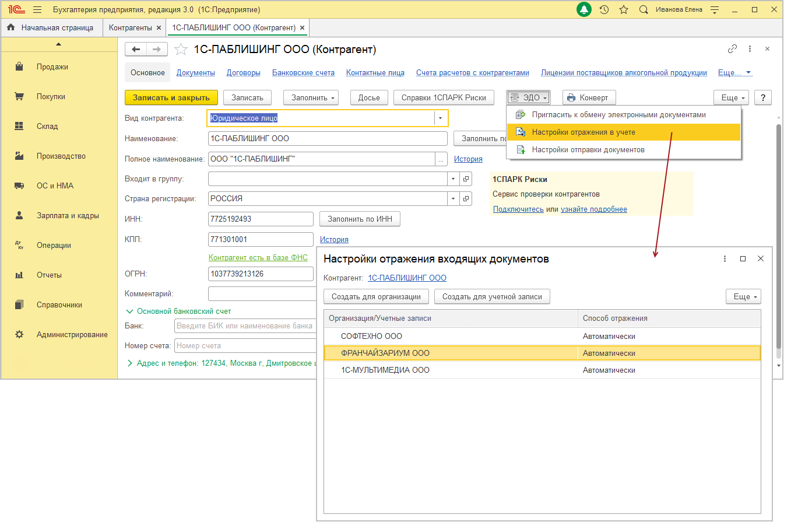
Task: Open form's three-dot options menu
Action: pos(750,49)
